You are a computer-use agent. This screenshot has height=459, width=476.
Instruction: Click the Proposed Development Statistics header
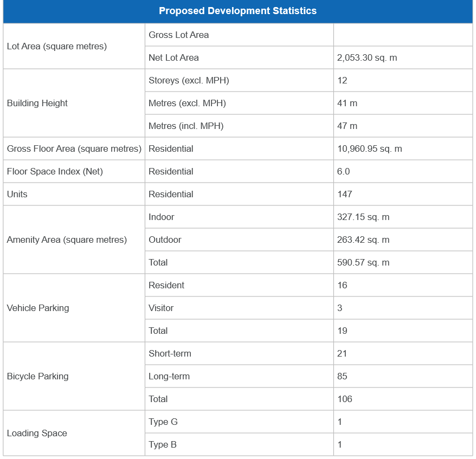tap(237, 11)
